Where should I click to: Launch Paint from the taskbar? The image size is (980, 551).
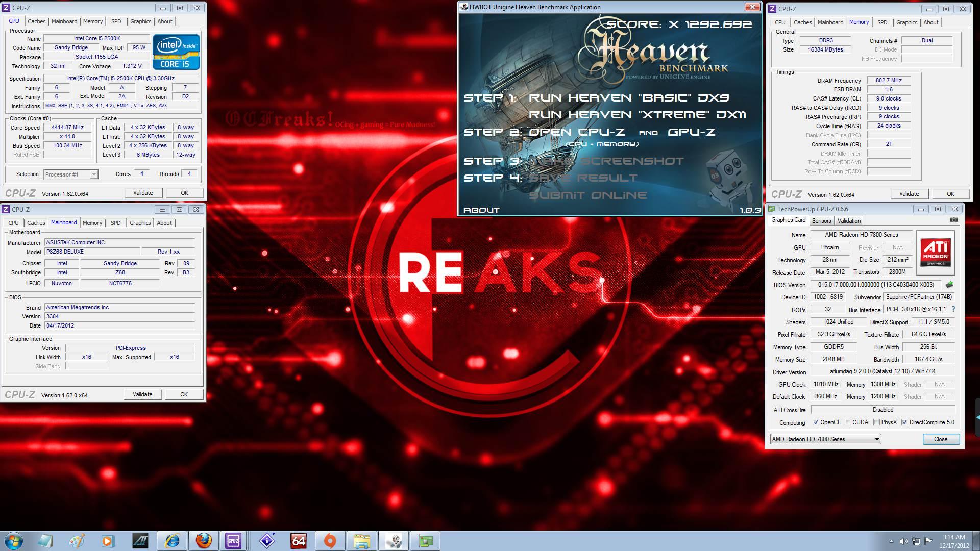click(77, 541)
